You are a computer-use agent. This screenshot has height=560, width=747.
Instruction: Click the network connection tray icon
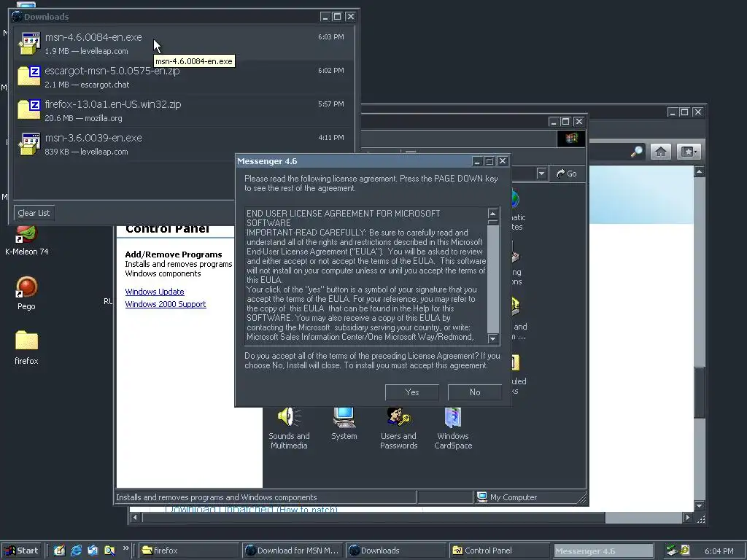click(x=672, y=551)
